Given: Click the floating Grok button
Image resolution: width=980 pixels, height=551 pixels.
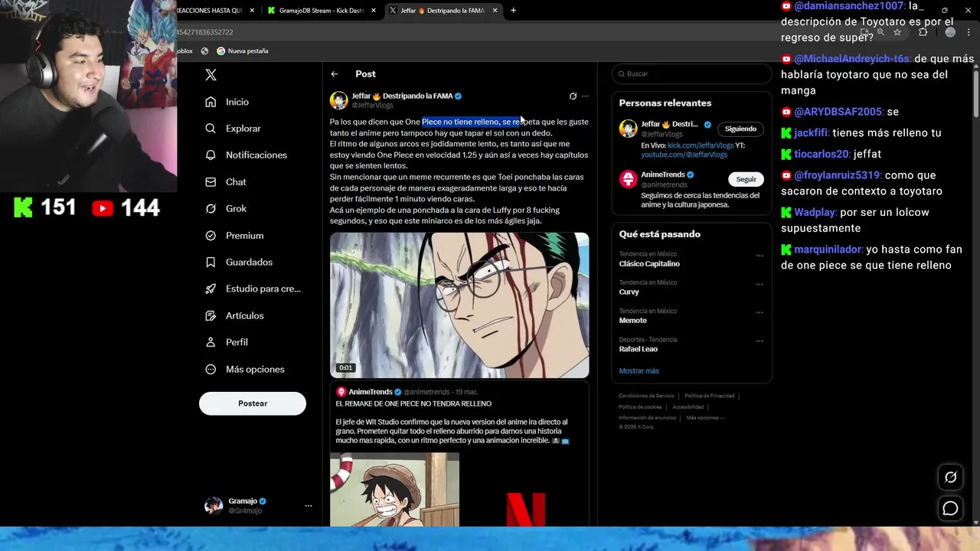Looking at the screenshot, I should click(950, 478).
